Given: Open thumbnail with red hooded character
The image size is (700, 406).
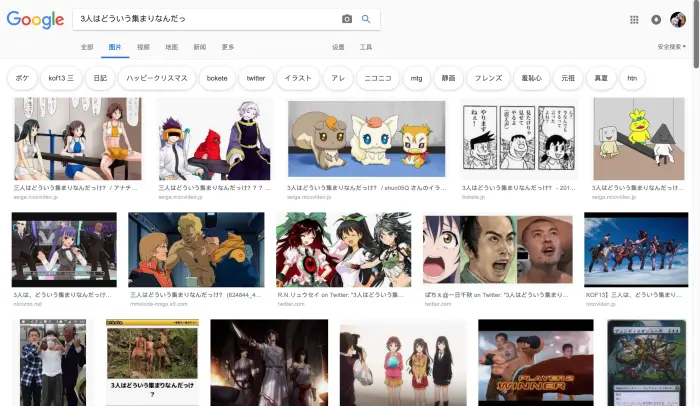Looking at the screenshot, I should [x=215, y=139].
